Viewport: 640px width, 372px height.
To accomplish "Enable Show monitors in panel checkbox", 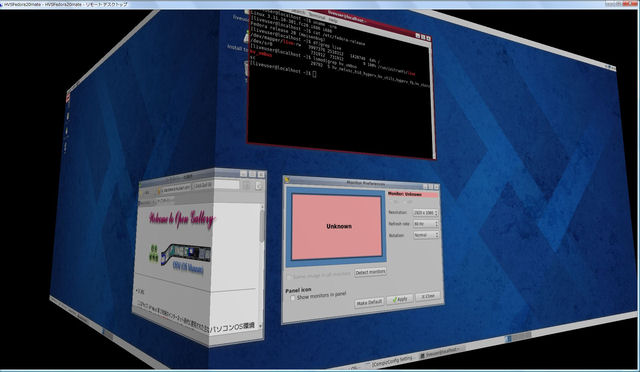I will click(292, 298).
